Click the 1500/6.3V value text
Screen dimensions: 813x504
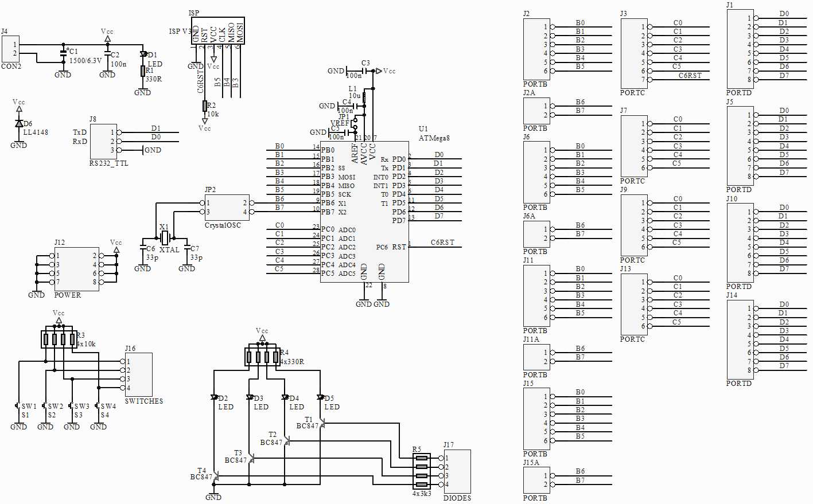85,61
